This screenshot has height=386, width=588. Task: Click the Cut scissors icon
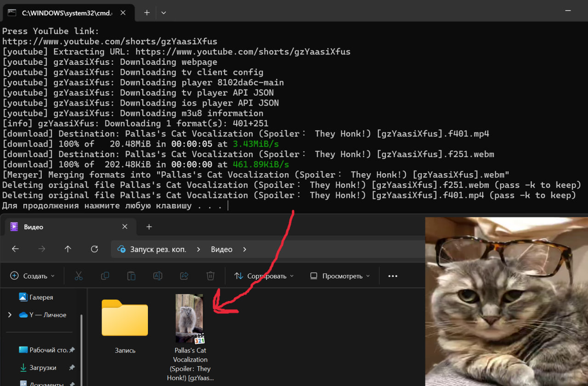79,276
